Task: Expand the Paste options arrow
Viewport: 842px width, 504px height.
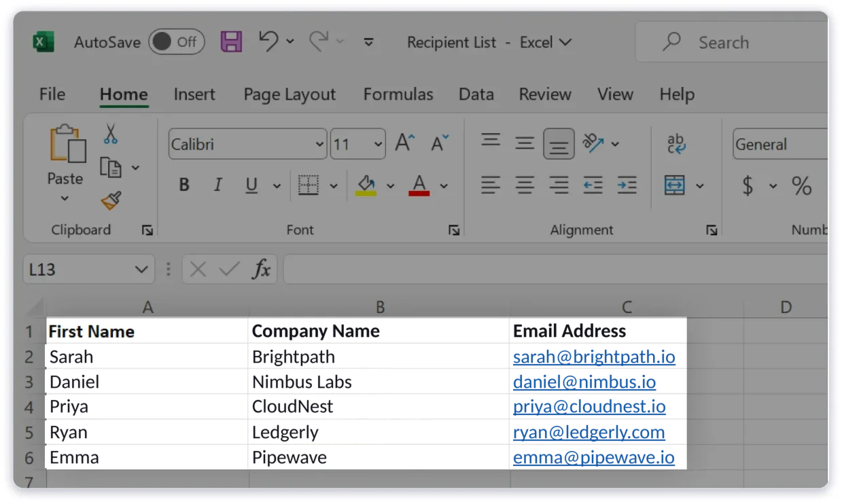Action: [x=65, y=198]
